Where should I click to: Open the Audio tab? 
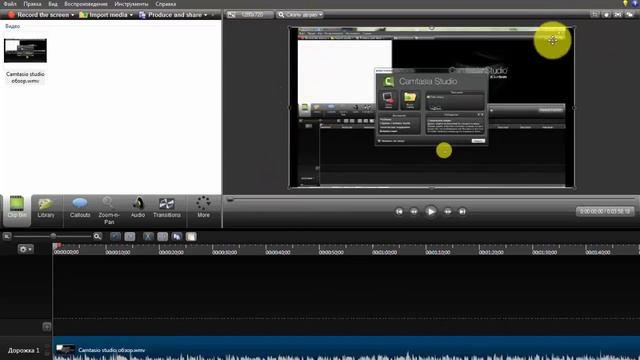pyautogui.click(x=138, y=207)
